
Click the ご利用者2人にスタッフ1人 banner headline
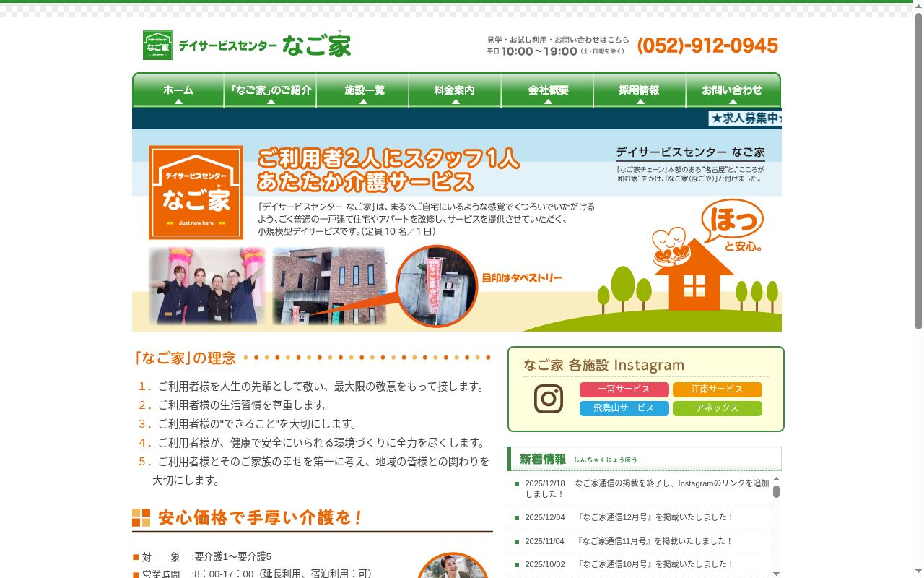pyautogui.click(x=388, y=158)
